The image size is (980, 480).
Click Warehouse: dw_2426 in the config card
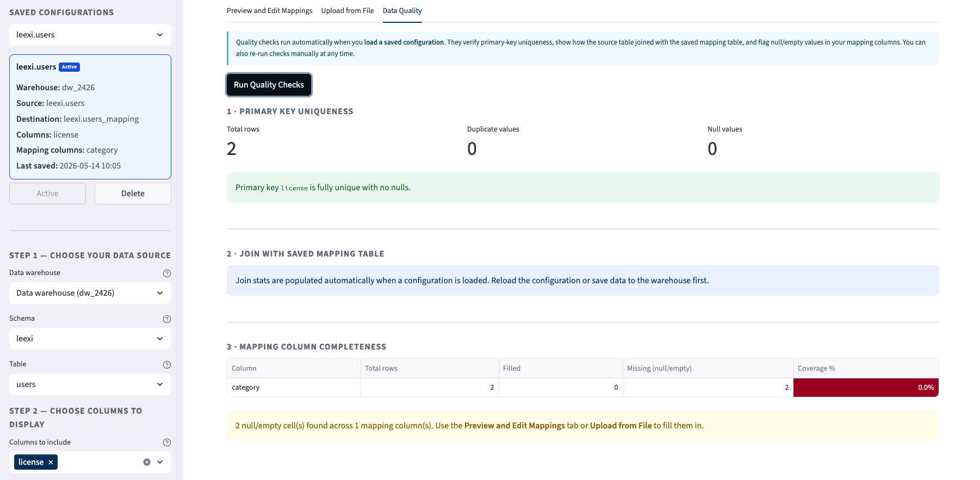coord(55,88)
